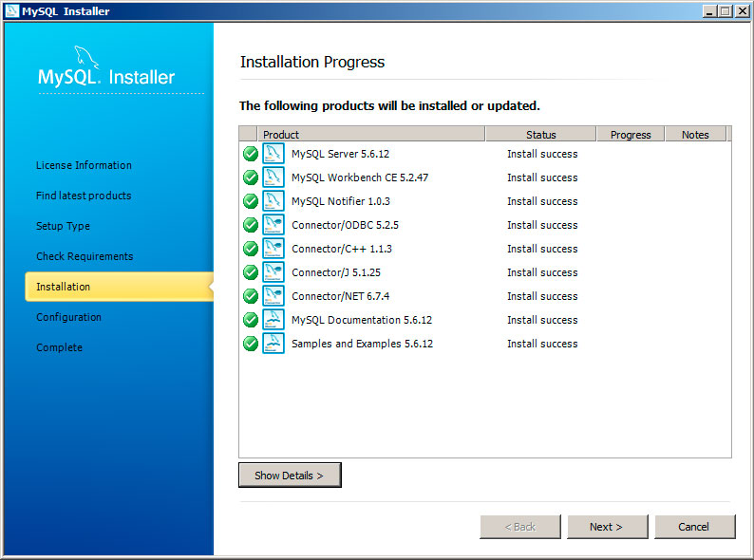Select Samples and Examples 5.6.12 row text
This screenshot has height=560, width=754.
[x=362, y=344]
